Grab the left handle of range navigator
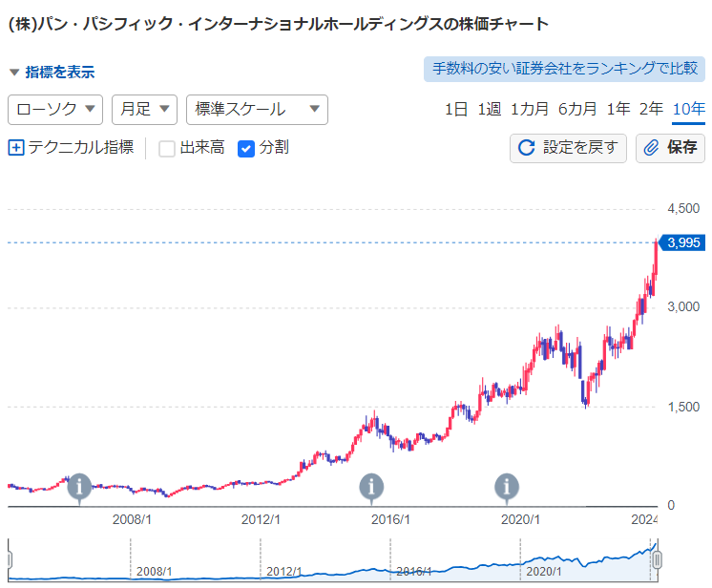712x588 pixels. coord(10,560)
